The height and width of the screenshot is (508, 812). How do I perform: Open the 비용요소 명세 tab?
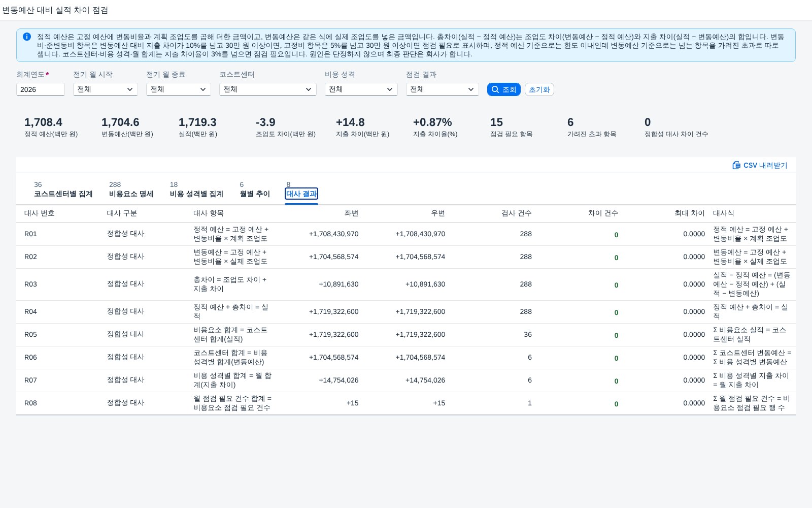[x=131, y=194]
